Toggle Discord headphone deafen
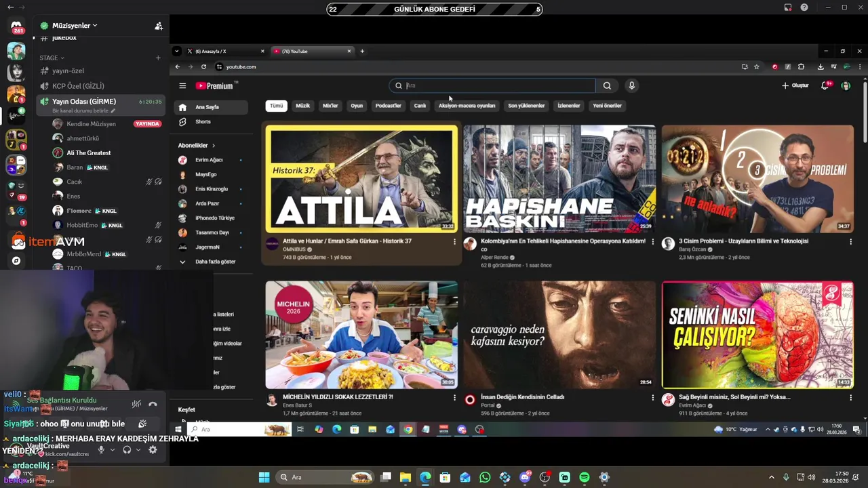 click(127, 449)
